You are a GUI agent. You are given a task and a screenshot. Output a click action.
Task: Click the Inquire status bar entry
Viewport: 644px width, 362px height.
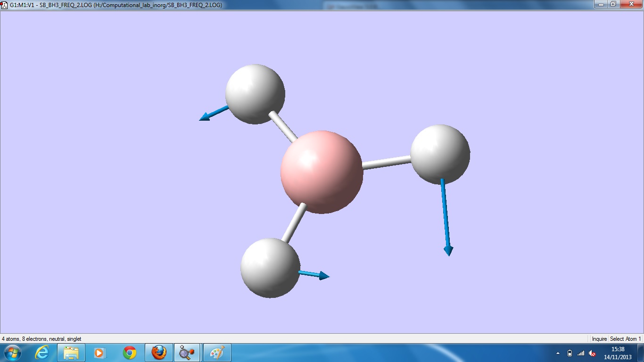pyautogui.click(x=599, y=339)
